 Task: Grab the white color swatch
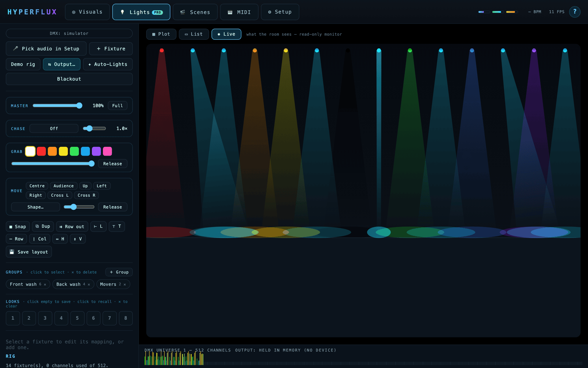point(31,151)
